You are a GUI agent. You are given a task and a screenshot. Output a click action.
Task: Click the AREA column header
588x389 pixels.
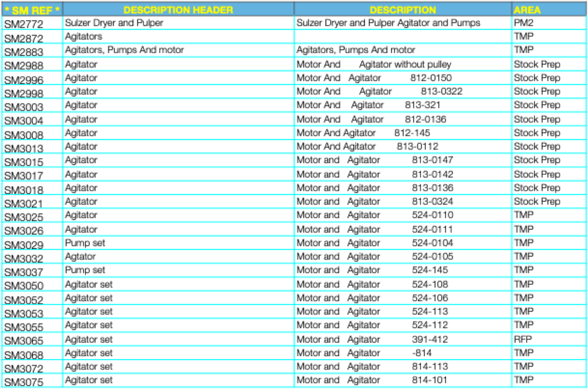(x=549, y=9)
